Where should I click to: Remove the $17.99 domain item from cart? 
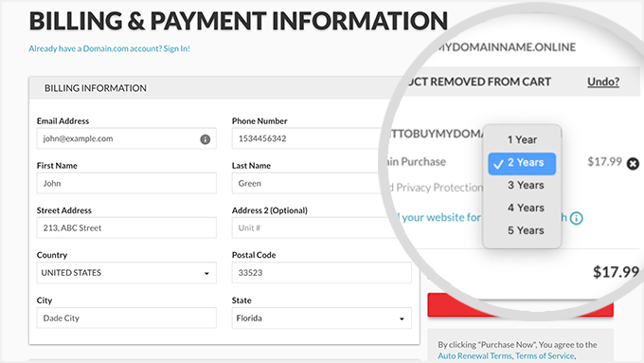pyautogui.click(x=633, y=164)
